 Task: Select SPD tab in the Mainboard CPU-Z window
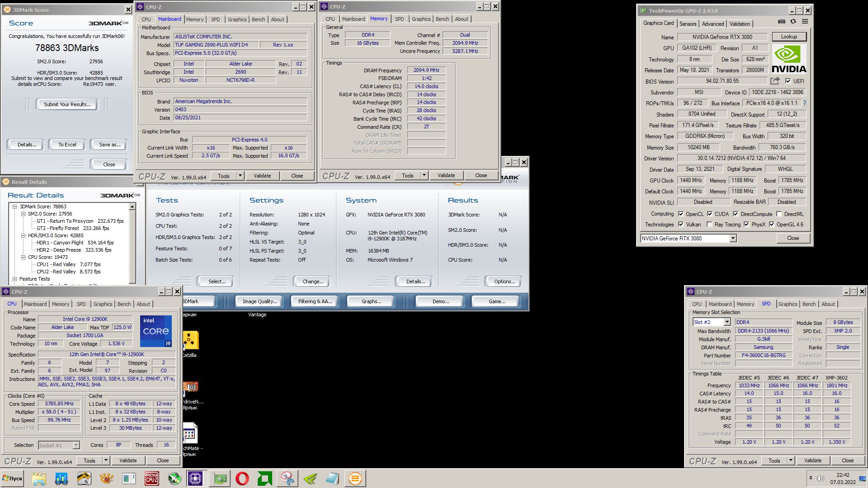[x=216, y=19]
